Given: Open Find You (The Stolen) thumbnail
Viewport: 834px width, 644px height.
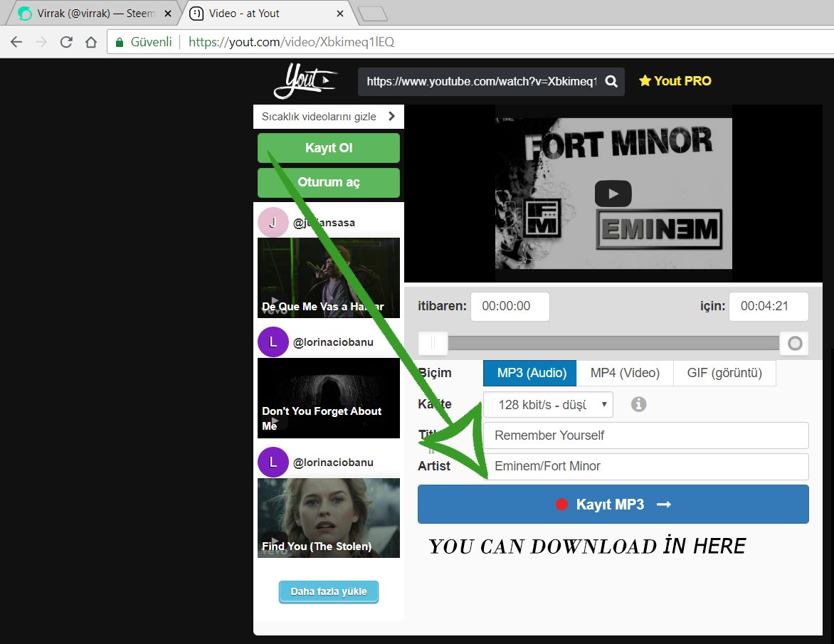Looking at the screenshot, I should (329, 518).
